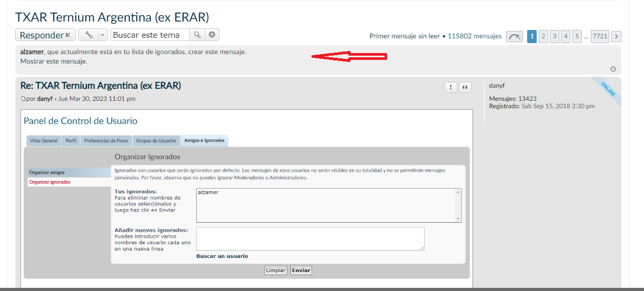
Task: Click the back-to-top arrow icon
Action: [x=613, y=69]
